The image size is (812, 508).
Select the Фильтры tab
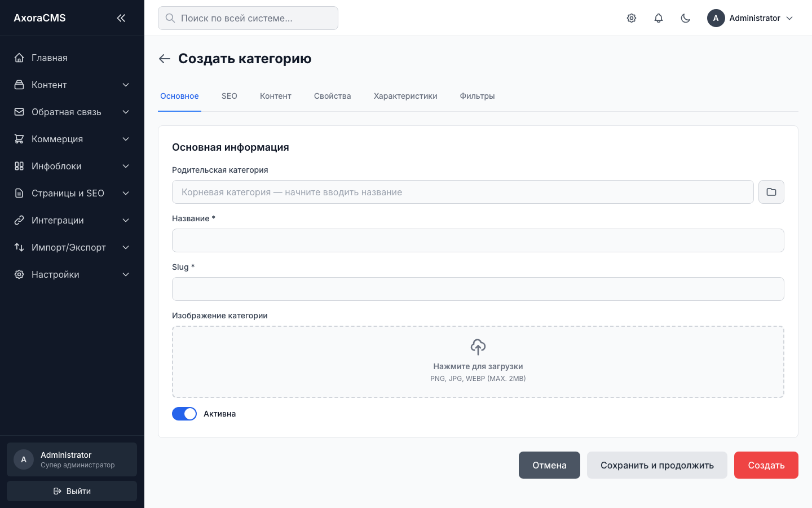tap(478, 96)
